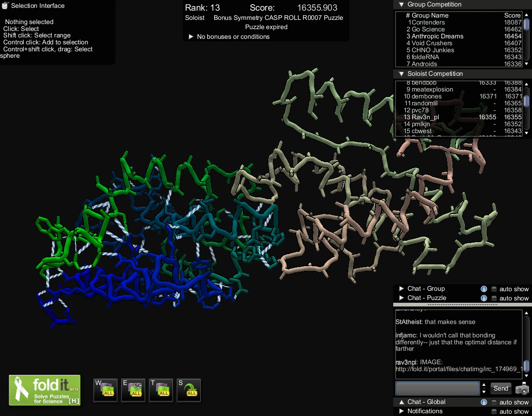Screen dimensions: 532x416
Task: Click the clipboard icon beside Selection Interface
Action: [x=6, y=6]
